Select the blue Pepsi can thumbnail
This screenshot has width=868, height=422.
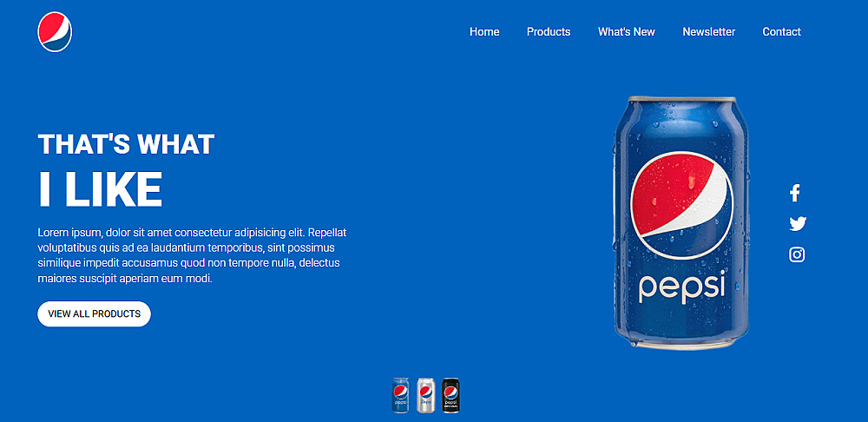(401, 395)
